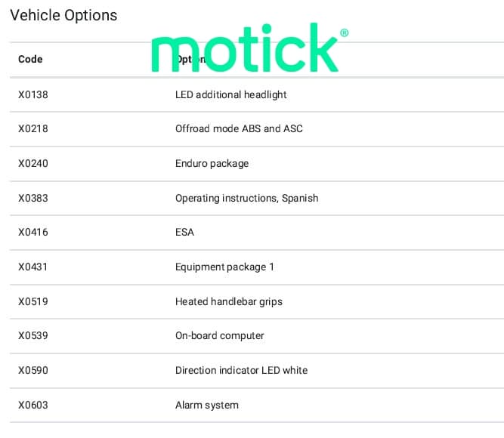Select code X0138 cell

(x=33, y=94)
